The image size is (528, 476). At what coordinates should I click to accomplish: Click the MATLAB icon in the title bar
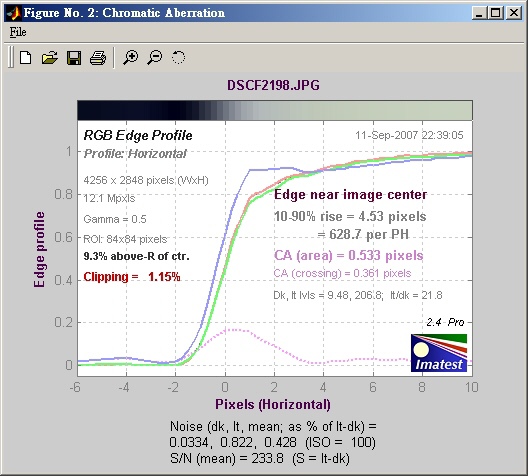click(13, 13)
